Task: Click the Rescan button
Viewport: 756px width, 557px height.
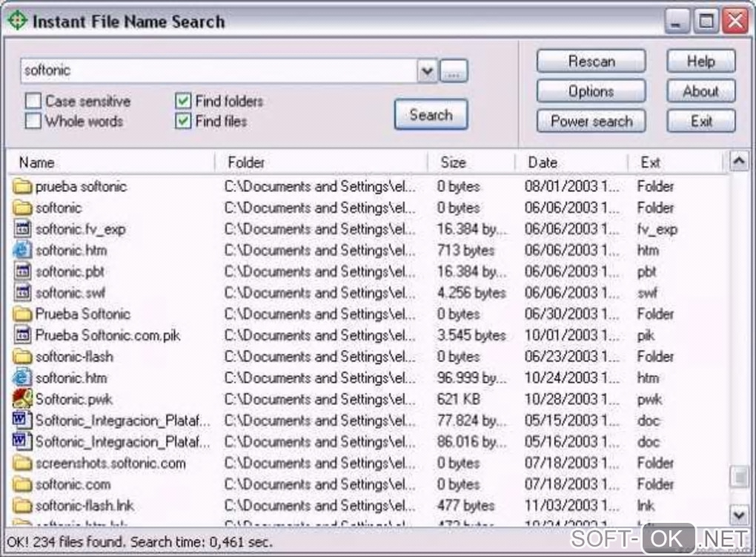Action: click(591, 62)
